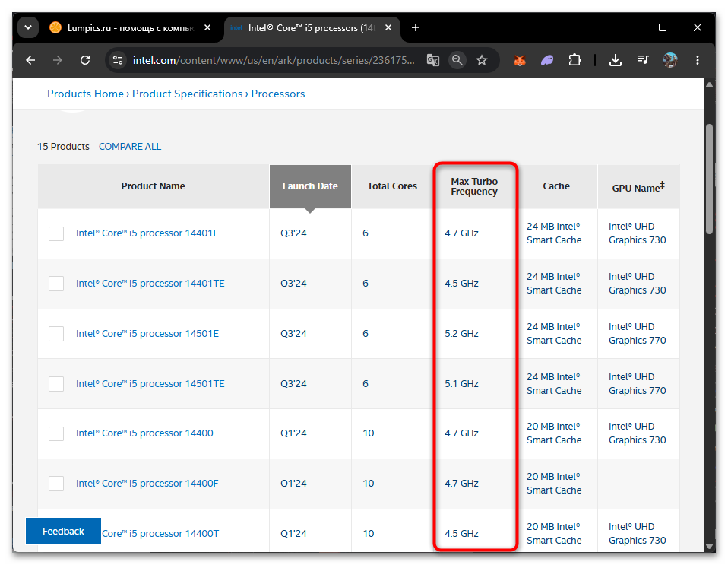Check the i5 processor 14501TE box
This screenshot has height=565, width=728.
pyautogui.click(x=56, y=384)
